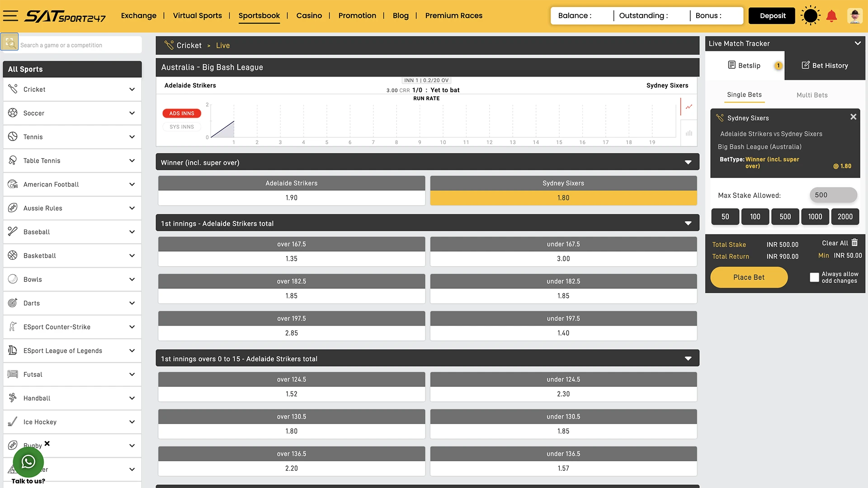Click the Live breadcrumb link
The width and height of the screenshot is (868, 488).
(x=223, y=46)
